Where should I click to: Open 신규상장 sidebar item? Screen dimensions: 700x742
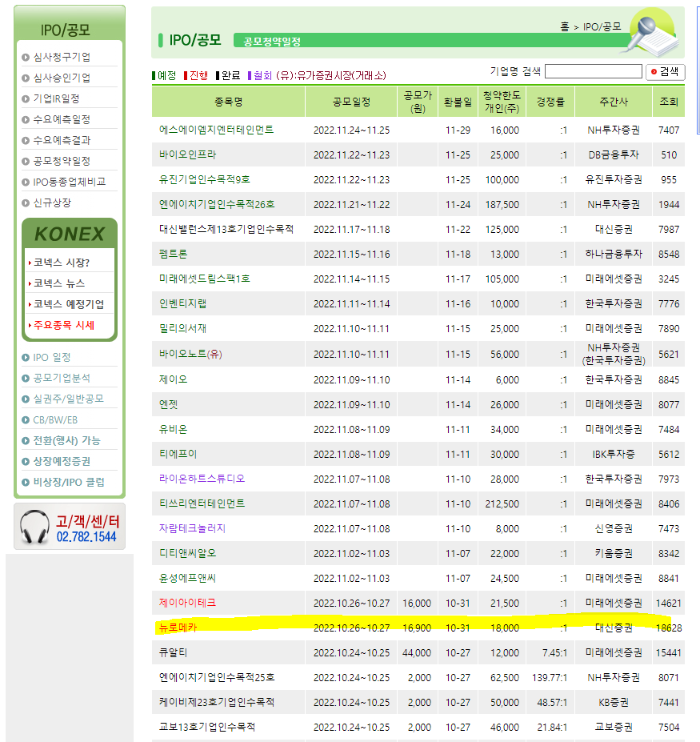pyautogui.click(x=52, y=203)
